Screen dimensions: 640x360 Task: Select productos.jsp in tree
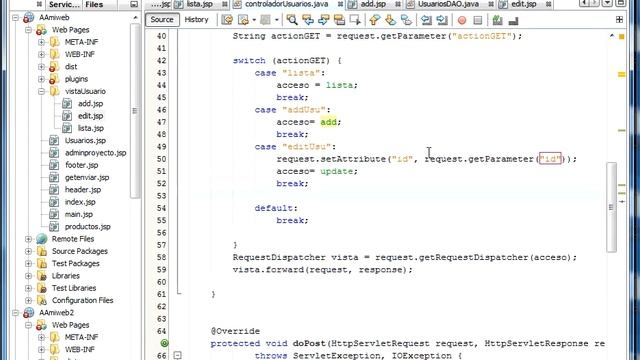coord(88,227)
